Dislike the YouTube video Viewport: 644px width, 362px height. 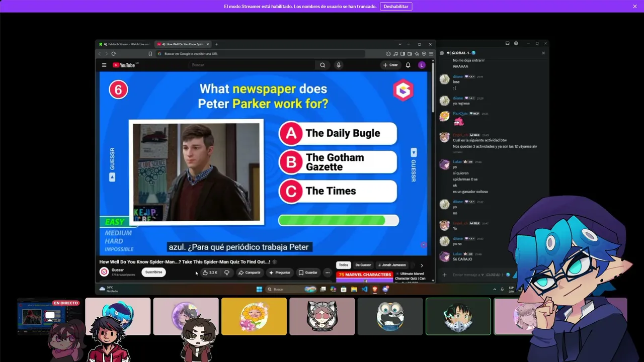(227, 273)
